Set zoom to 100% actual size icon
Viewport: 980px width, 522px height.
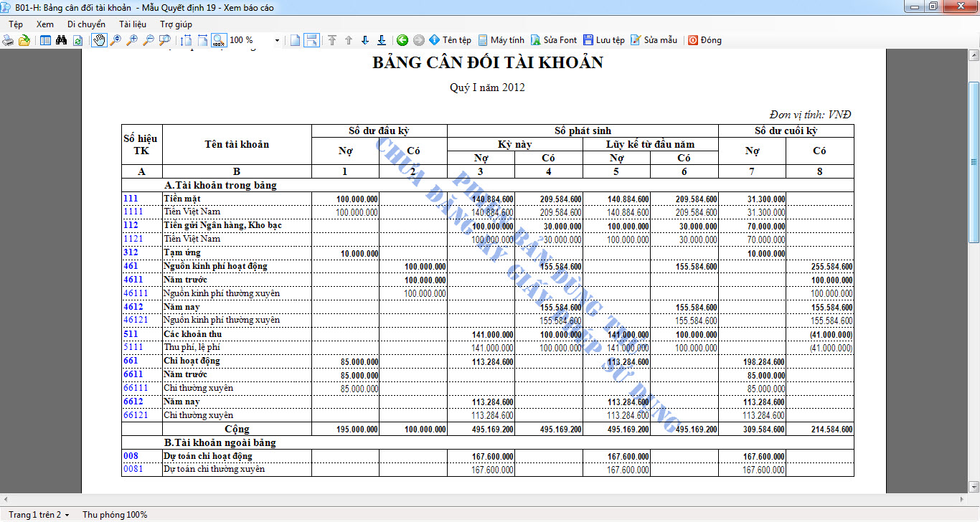219,40
